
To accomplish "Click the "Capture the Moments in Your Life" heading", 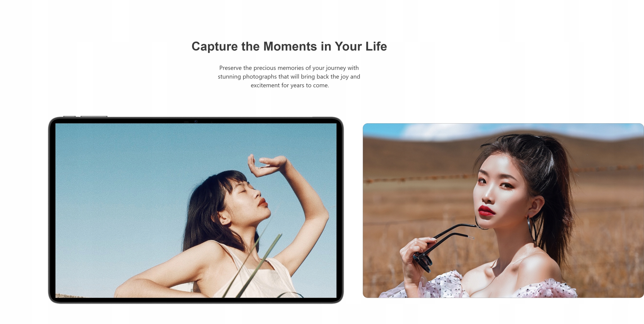I will 289,46.
